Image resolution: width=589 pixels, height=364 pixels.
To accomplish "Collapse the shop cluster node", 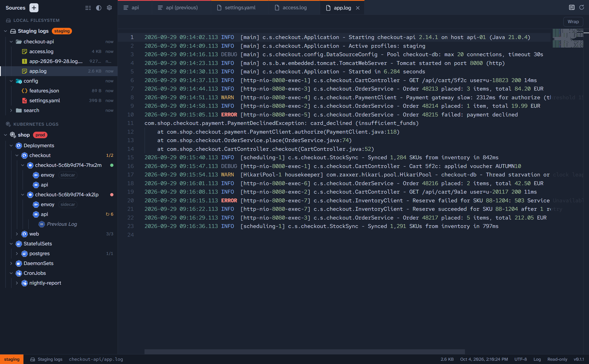I will pos(5,135).
